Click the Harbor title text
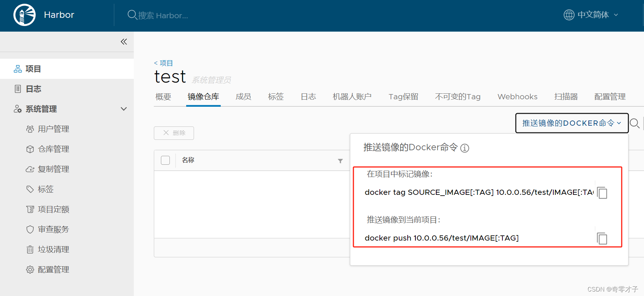 coord(59,15)
